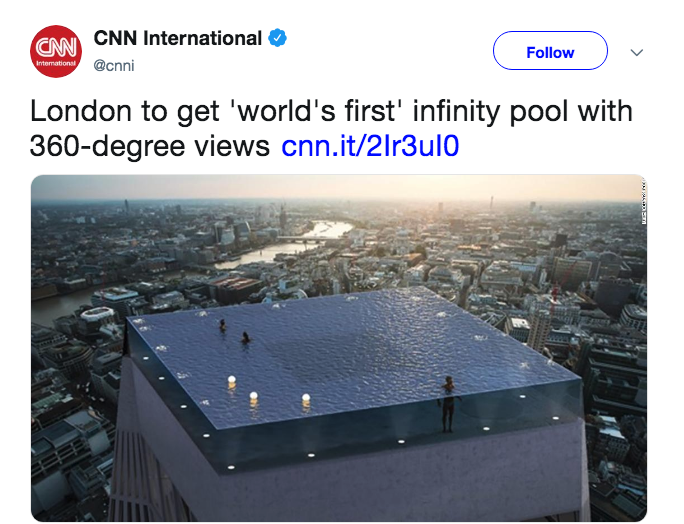Click the tweet headline starting with 'London'
This screenshot has width=684, height=524.
click(330, 110)
